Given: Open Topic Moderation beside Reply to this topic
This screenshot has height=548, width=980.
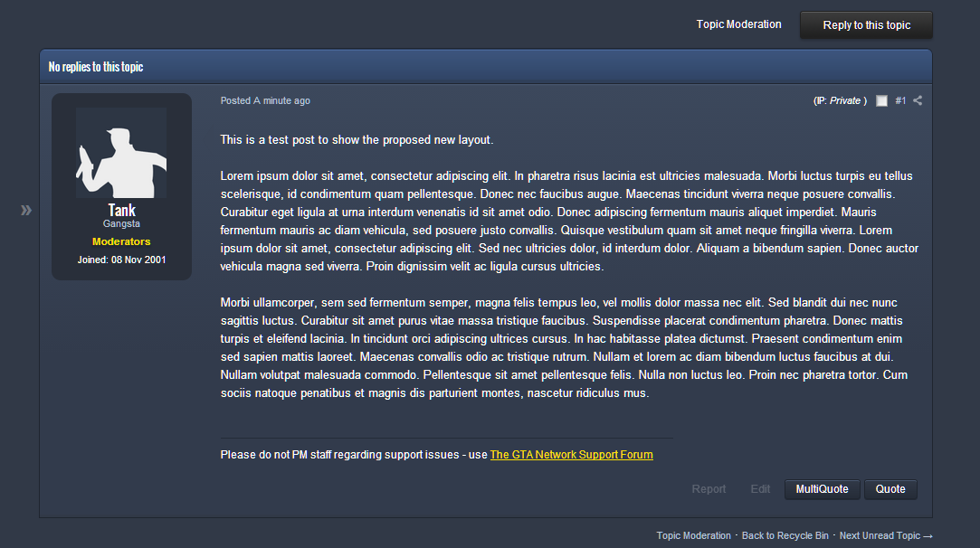Looking at the screenshot, I should [738, 24].
